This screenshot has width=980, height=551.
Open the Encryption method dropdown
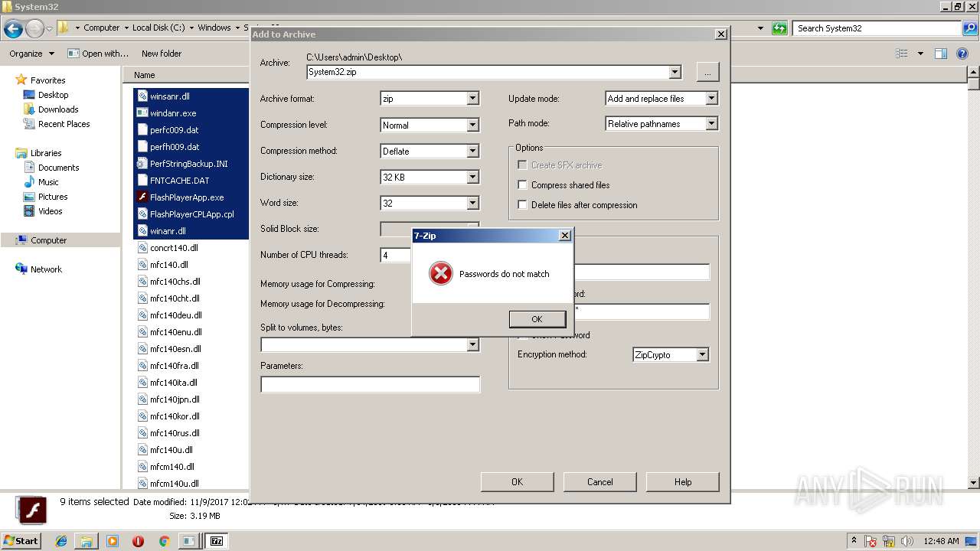pyautogui.click(x=702, y=354)
